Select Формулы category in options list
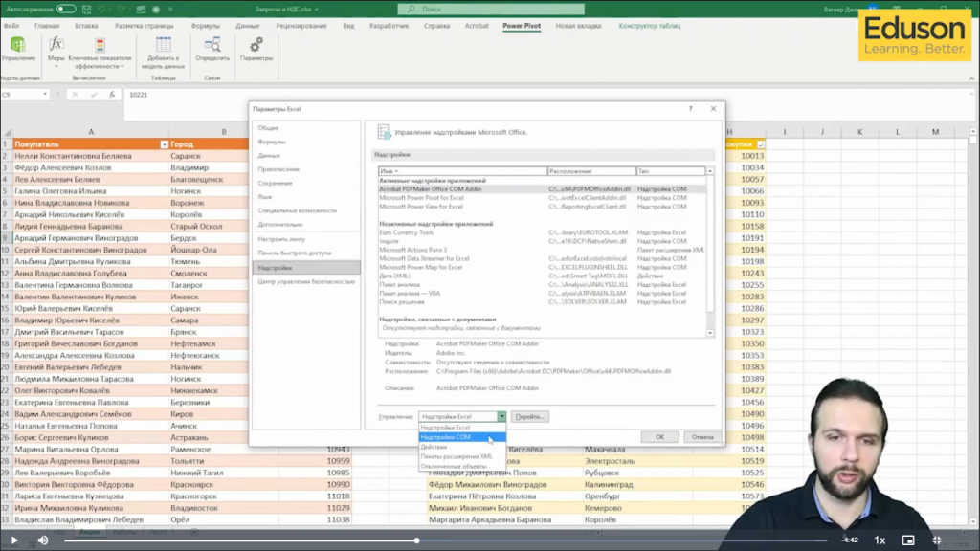The height and width of the screenshot is (551, 980). pos(306,142)
